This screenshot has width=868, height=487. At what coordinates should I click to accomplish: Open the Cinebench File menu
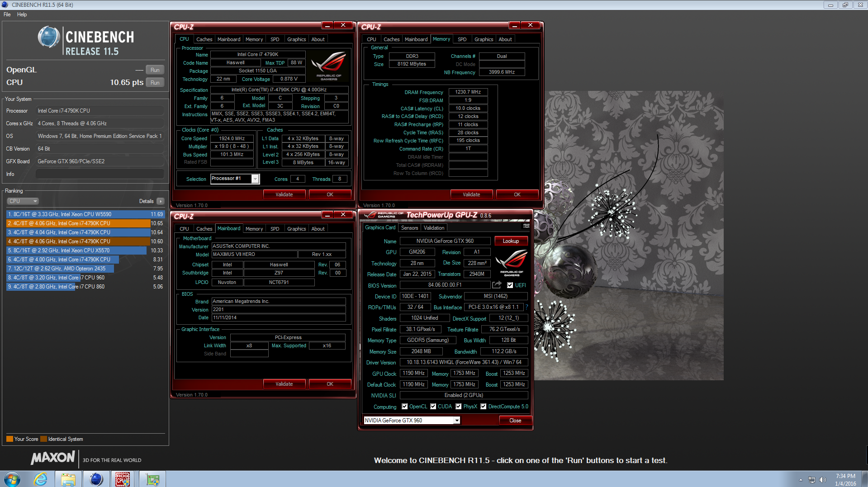[x=7, y=14]
